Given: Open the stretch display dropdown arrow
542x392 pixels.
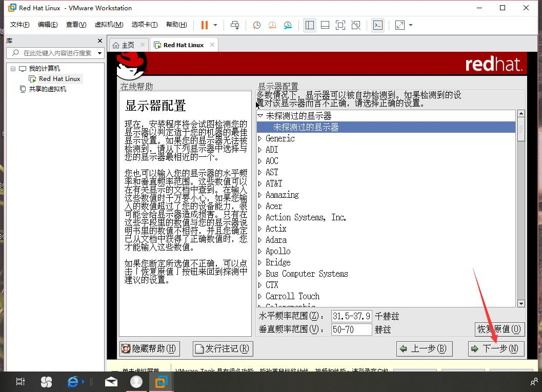Looking at the screenshot, I should click(411, 25).
